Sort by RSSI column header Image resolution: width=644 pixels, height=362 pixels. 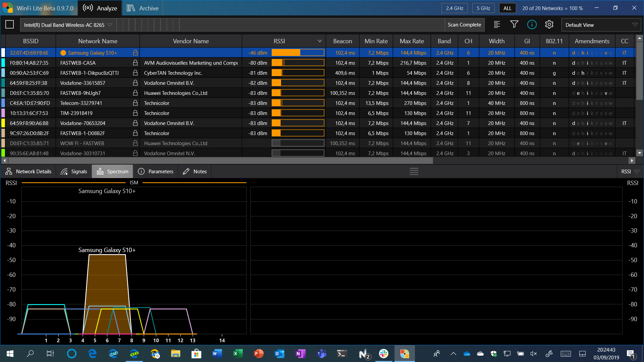tap(283, 41)
